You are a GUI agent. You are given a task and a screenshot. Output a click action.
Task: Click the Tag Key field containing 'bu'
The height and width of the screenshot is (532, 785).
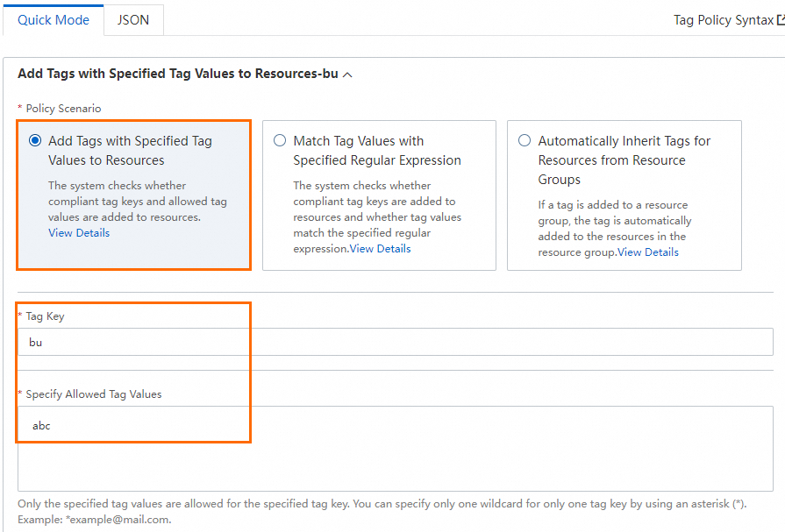point(133,342)
